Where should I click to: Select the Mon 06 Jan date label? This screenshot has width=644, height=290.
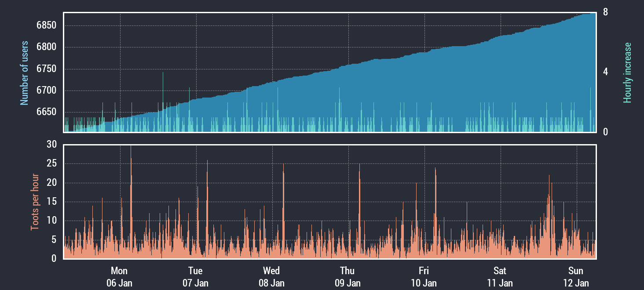tap(119, 276)
